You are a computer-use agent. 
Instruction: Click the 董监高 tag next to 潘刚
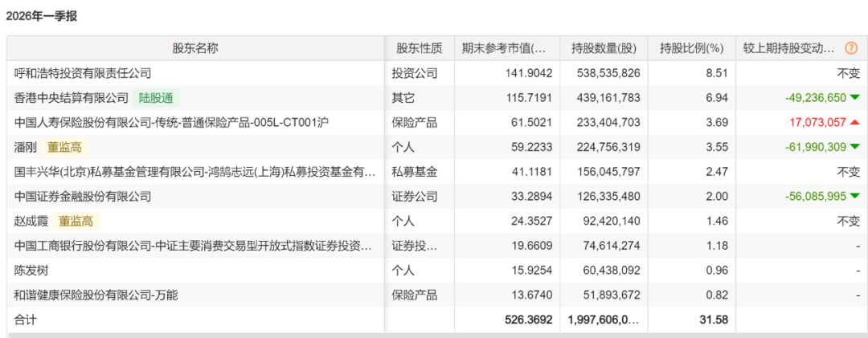click(x=64, y=147)
